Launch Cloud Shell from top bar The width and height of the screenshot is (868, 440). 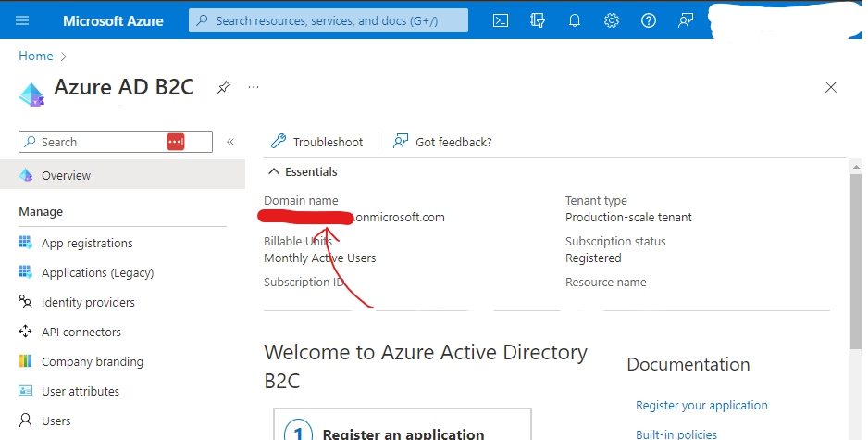tap(501, 20)
